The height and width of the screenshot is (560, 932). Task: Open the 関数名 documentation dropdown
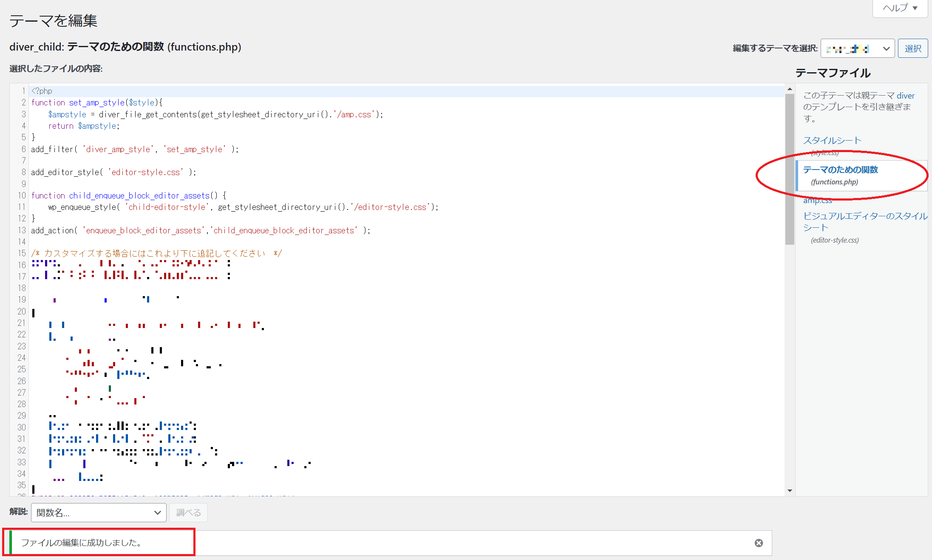[x=98, y=512]
